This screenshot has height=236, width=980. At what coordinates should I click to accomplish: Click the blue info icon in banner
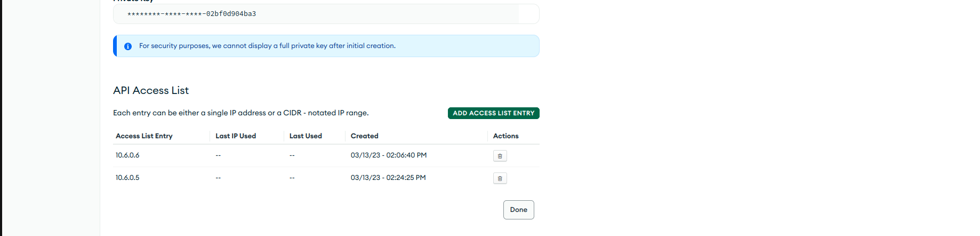click(x=128, y=46)
